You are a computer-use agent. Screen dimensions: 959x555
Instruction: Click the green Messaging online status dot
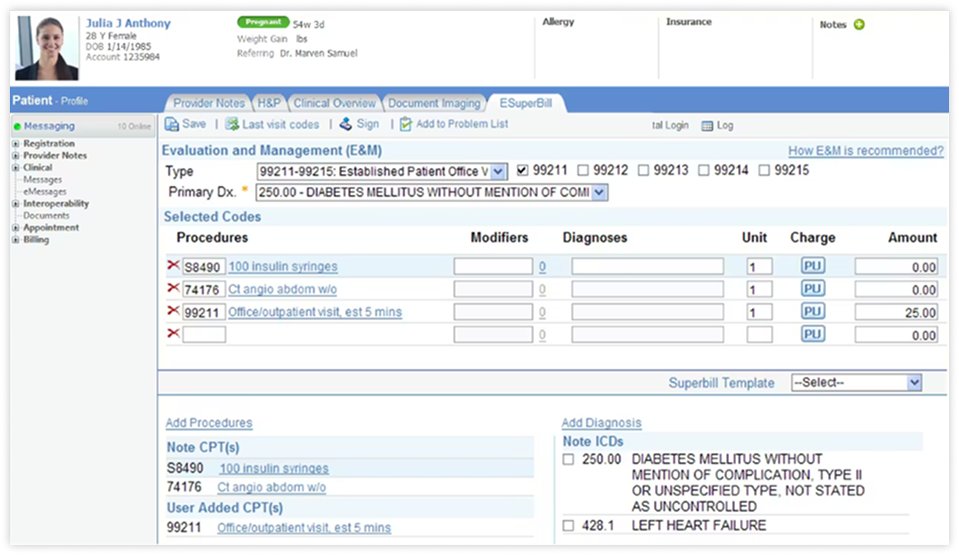point(17,127)
